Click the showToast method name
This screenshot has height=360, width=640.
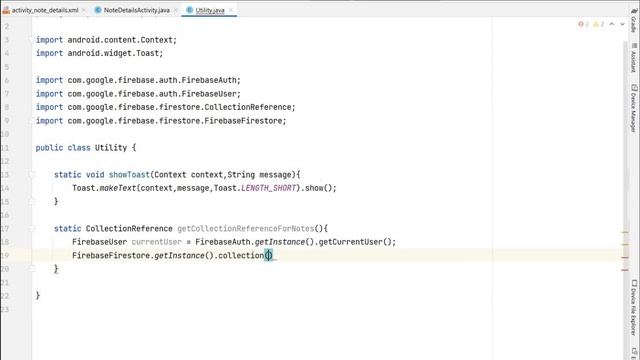pos(129,175)
